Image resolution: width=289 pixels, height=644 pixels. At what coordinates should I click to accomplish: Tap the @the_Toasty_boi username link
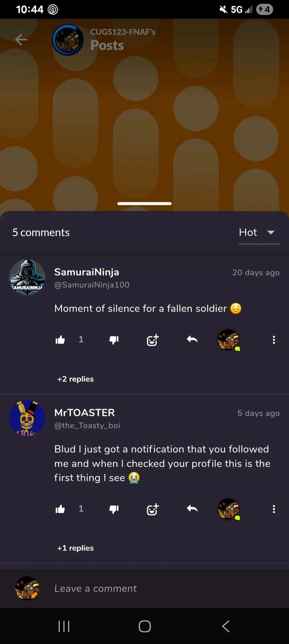click(87, 426)
